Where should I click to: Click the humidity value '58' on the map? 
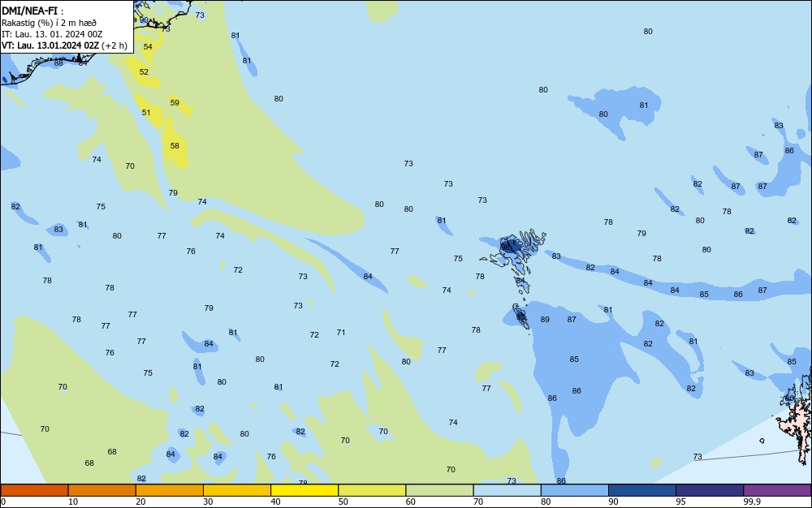175,146
